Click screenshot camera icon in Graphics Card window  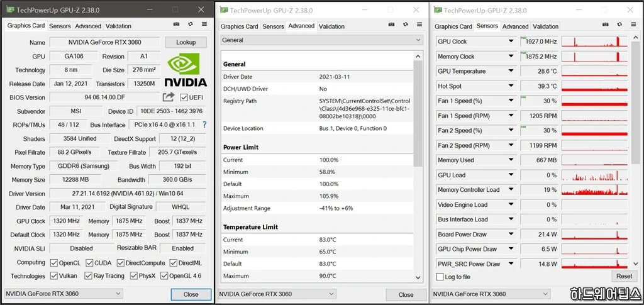(x=177, y=25)
